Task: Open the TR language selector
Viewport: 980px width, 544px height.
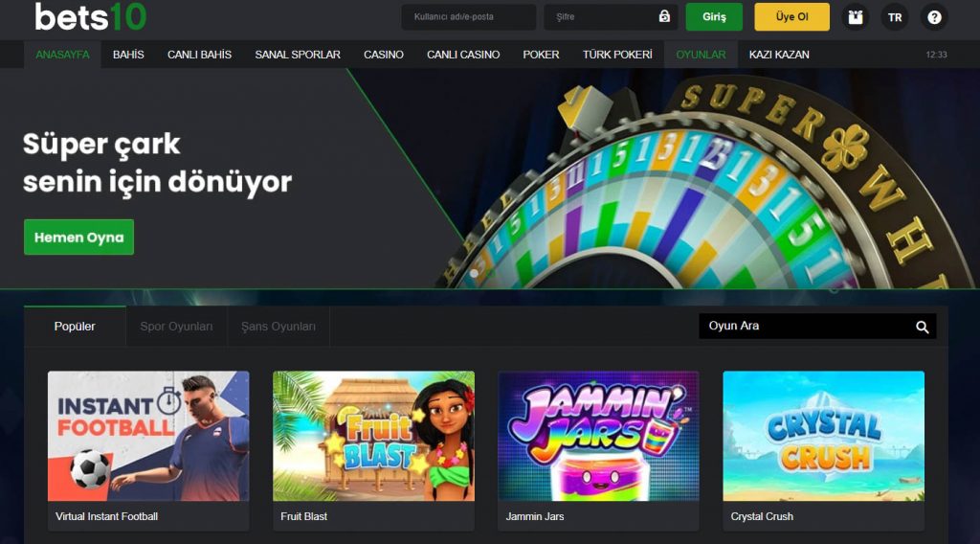Action: 895,17
